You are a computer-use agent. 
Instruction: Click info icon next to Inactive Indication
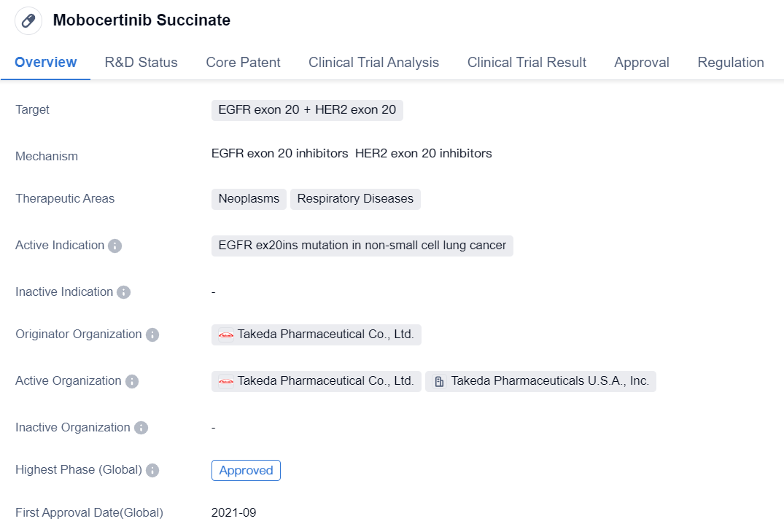123,292
